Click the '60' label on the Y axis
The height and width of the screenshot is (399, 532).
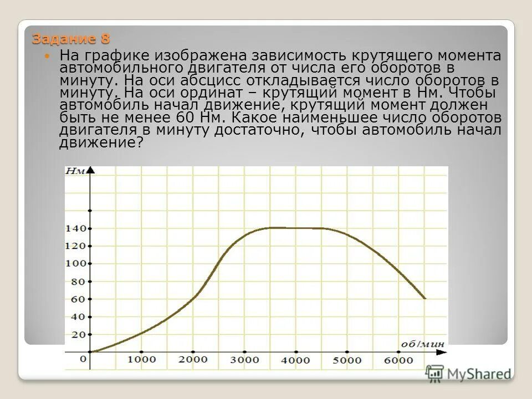(78, 299)
